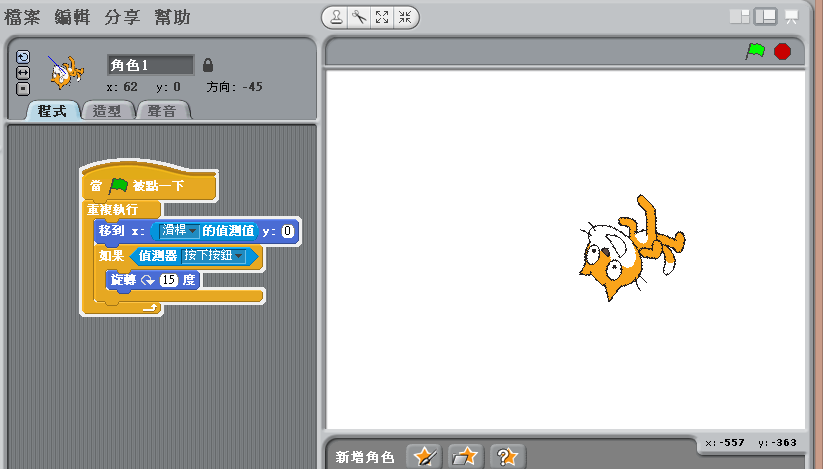823x469 pixels.
Task: Select the shrink sprite tool
Action: 405,17
